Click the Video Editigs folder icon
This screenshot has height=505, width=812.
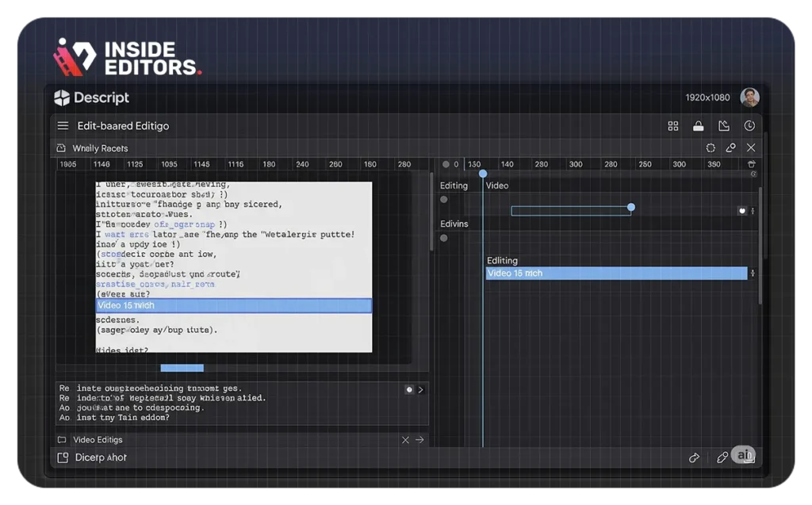click(x=62, y=440)
